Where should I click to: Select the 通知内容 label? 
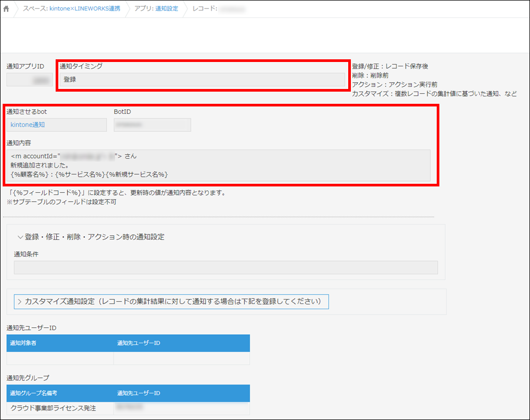pyautogui.click(x=19, y=143)
